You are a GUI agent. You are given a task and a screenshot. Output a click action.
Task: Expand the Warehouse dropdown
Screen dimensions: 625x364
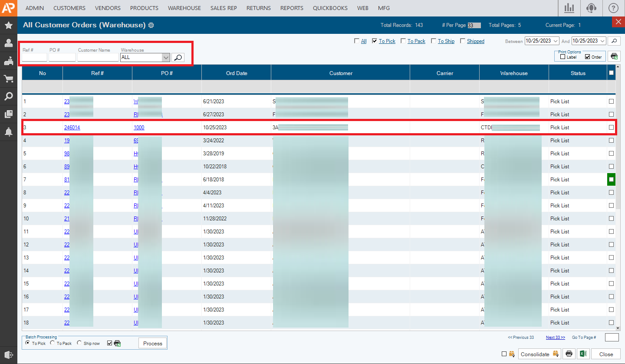coord(165,57)
